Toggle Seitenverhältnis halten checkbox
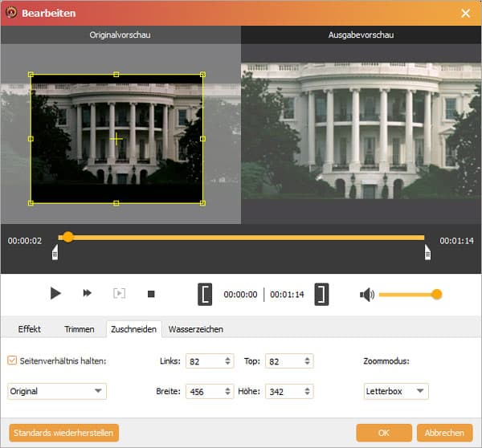The image size is (482, 448). click(x=12, y=360)
